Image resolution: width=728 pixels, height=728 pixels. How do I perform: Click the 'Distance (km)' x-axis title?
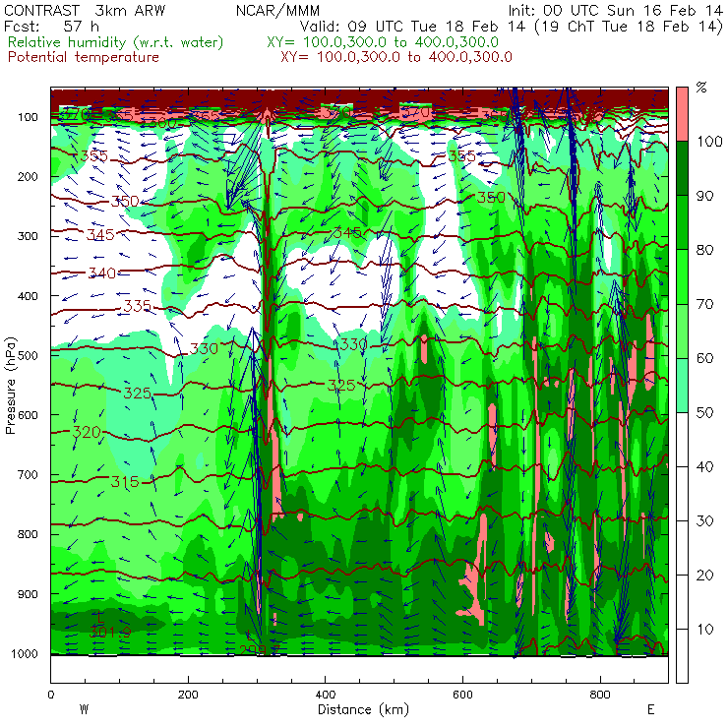pos(363,709)
